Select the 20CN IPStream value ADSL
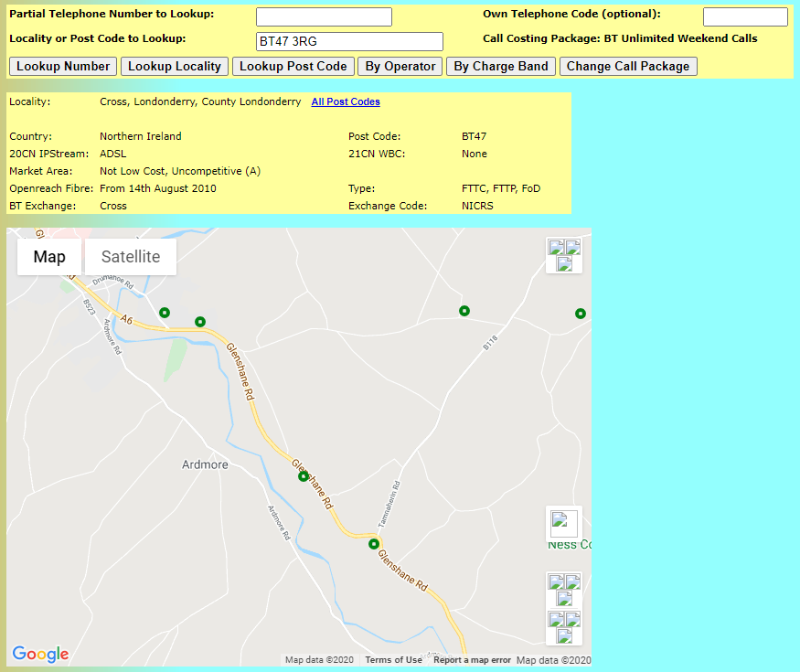The image size is (800, 672). pyautogui.click(x=113, y=154)
